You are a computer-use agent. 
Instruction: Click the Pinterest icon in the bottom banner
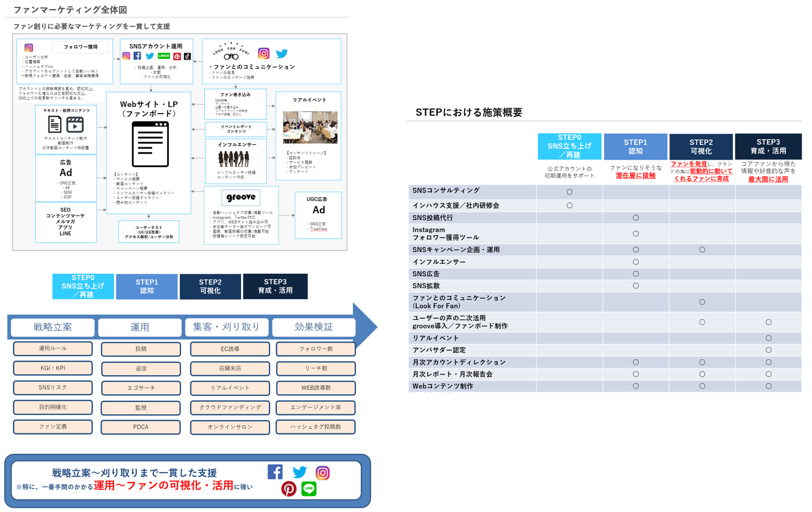tap(288, 489)
